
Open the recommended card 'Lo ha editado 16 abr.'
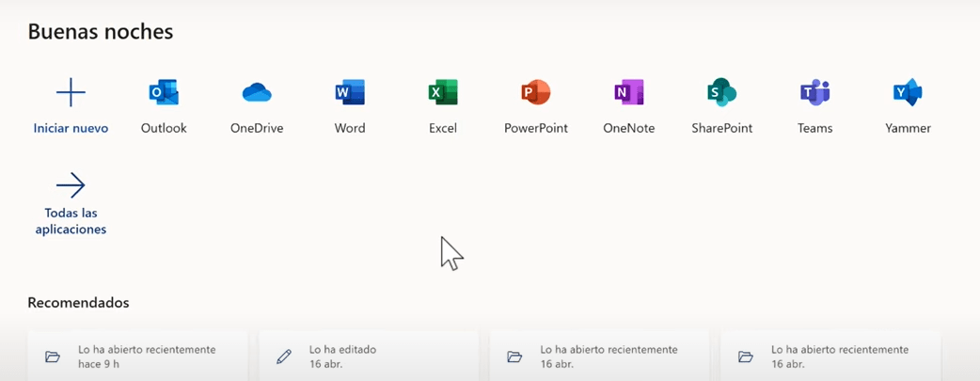tap(369, 356)
